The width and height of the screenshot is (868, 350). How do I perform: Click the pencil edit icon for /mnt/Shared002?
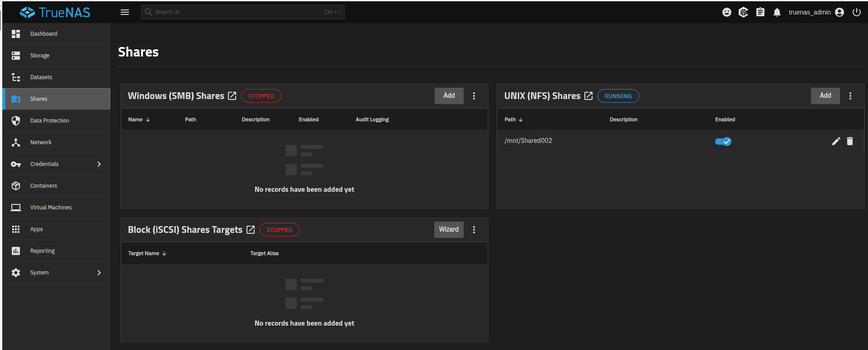pyautogui.click(x=836, y=142)
